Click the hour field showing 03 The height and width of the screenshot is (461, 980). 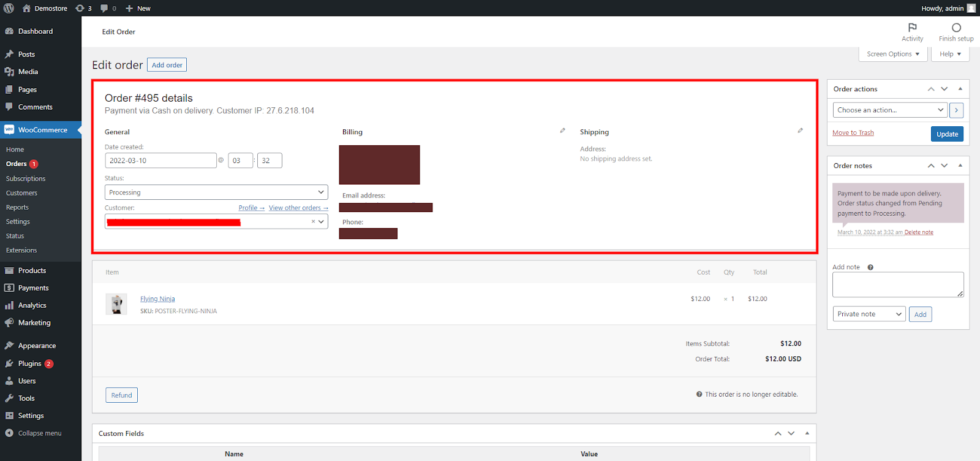click(x=240, y=161)
